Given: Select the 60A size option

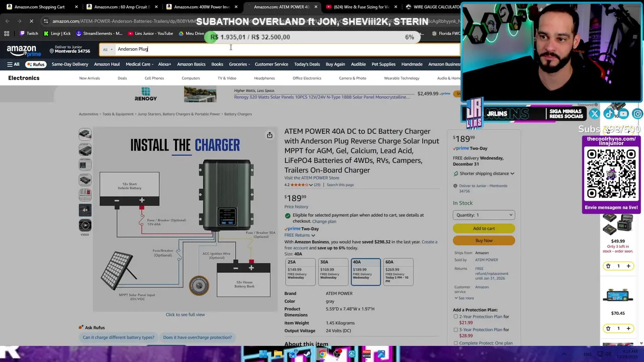Looking at the screenshot, I should (398, 271).
